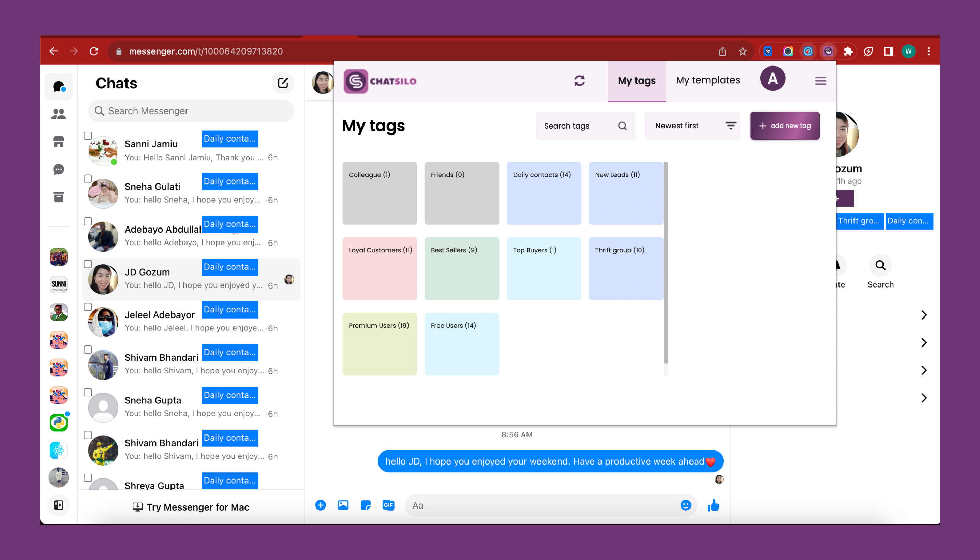Open the People icon in sidebar
Viewport: 980px width, 560px height.
pos(58,114)
